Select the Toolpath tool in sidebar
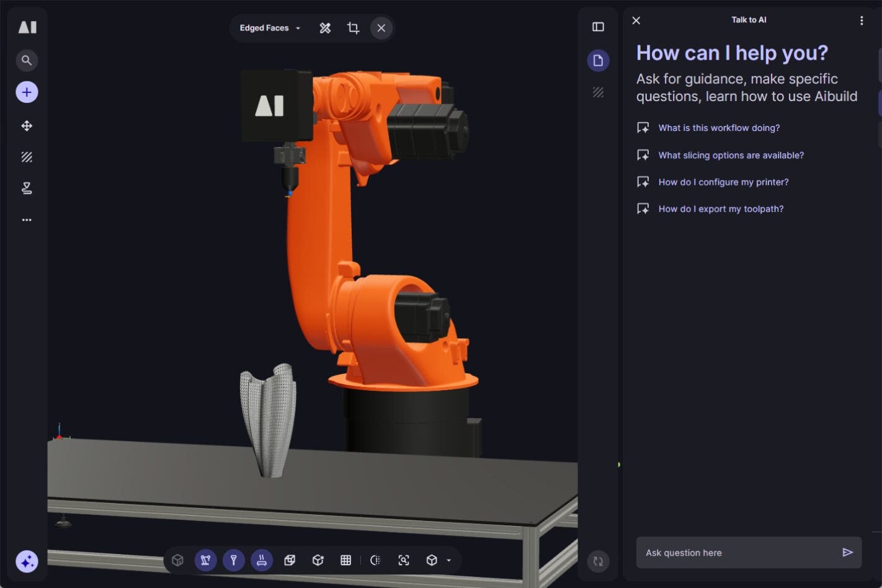This screenshot has width=882, height=588. coord(27,187)
